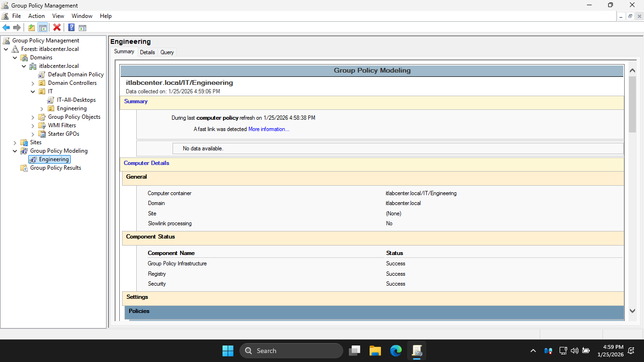Expand the Domain Controllers node
Screen dimensions: 644x362
click(33, 83)
